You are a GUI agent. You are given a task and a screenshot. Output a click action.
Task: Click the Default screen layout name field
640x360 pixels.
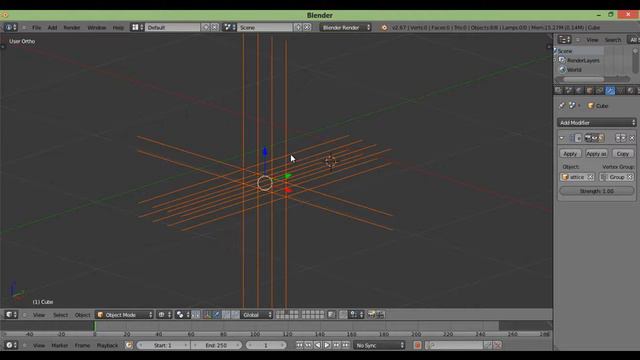[173, 27]
